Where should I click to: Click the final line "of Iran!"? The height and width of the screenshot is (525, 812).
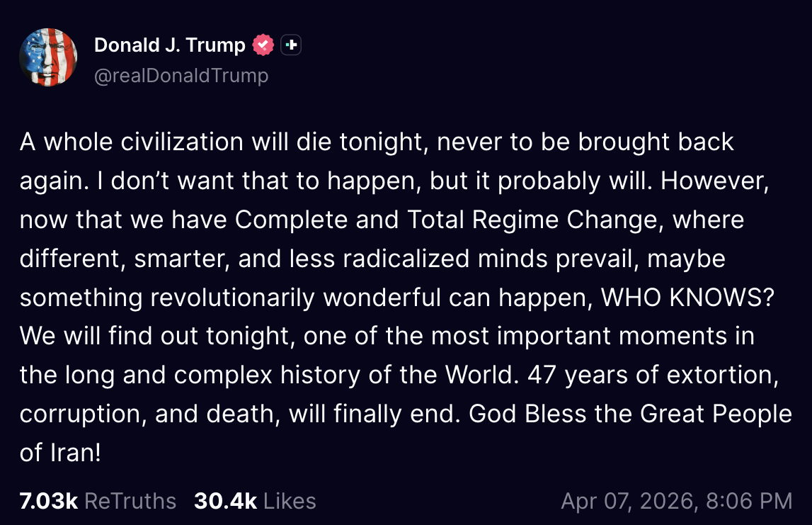pos(61,453)
